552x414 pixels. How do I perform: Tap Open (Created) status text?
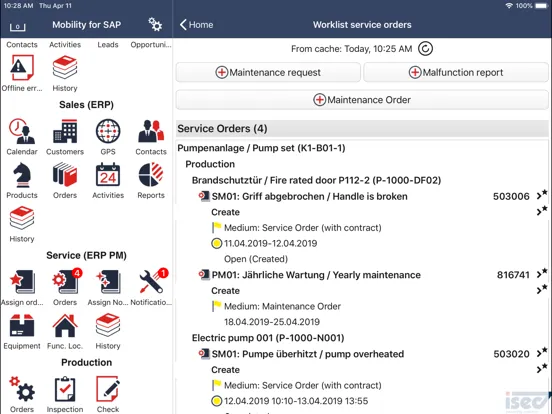click(x=256, y=259)
